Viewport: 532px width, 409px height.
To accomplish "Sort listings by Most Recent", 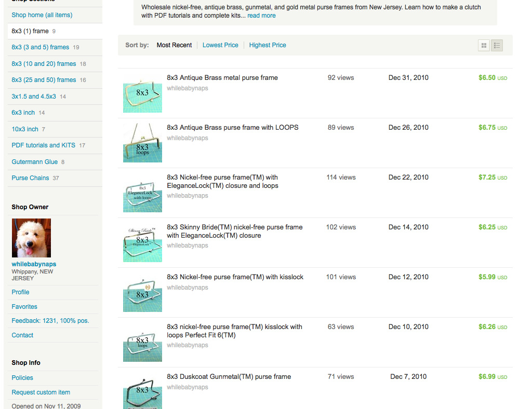I will pyautogui.click(x=174, y=45).
